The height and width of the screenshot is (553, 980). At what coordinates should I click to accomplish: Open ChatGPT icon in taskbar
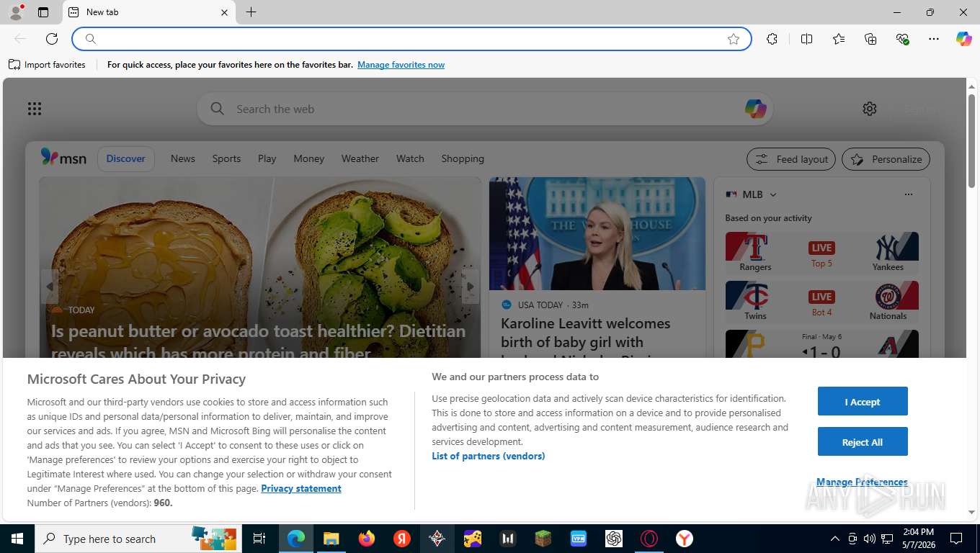614,539
